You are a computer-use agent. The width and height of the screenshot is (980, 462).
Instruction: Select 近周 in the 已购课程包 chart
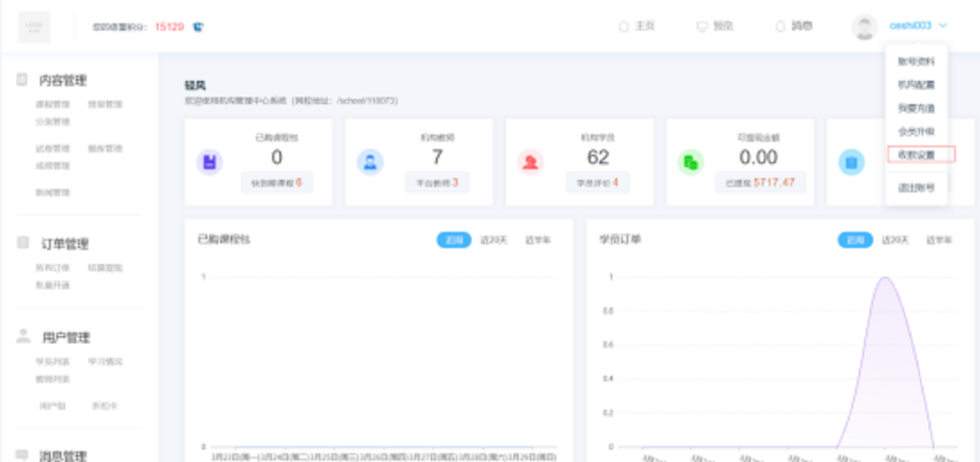tap(453, 240)
